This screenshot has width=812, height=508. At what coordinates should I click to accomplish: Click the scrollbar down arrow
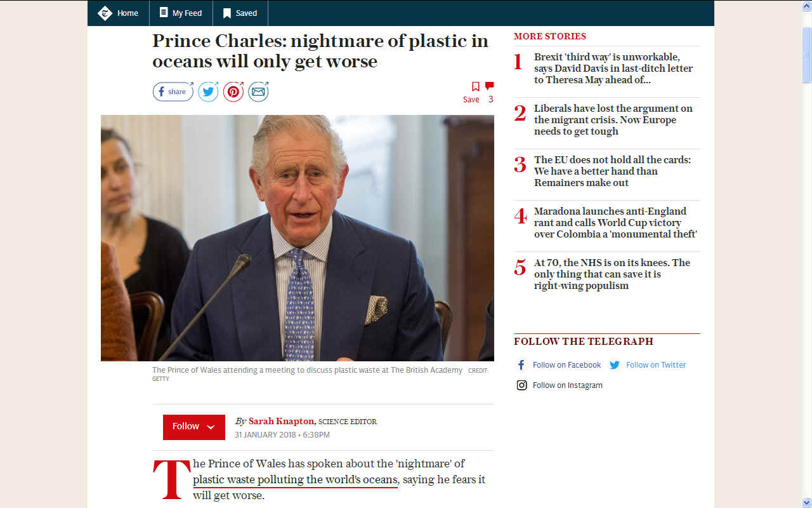(806, 502)
